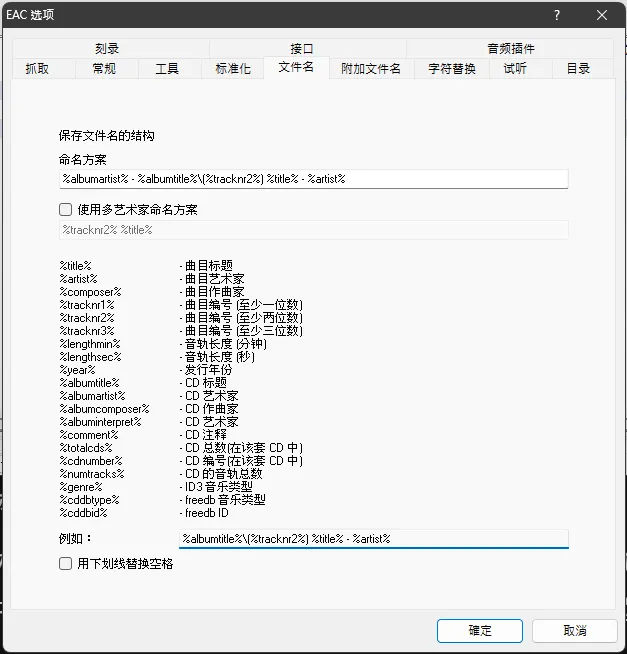Close the EAC 选项 dialog
Viewport: 627px width, 654px height.
click(x=602, y=15)
